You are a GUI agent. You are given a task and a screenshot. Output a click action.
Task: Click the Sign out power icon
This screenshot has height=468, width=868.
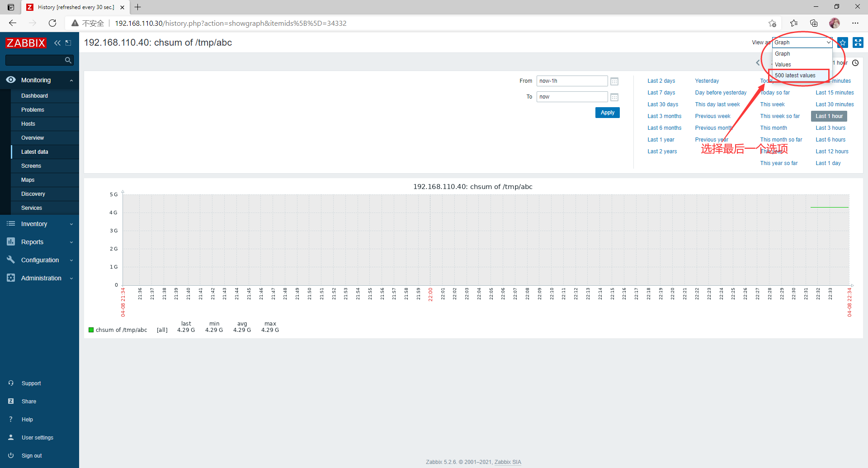(11, 455)
